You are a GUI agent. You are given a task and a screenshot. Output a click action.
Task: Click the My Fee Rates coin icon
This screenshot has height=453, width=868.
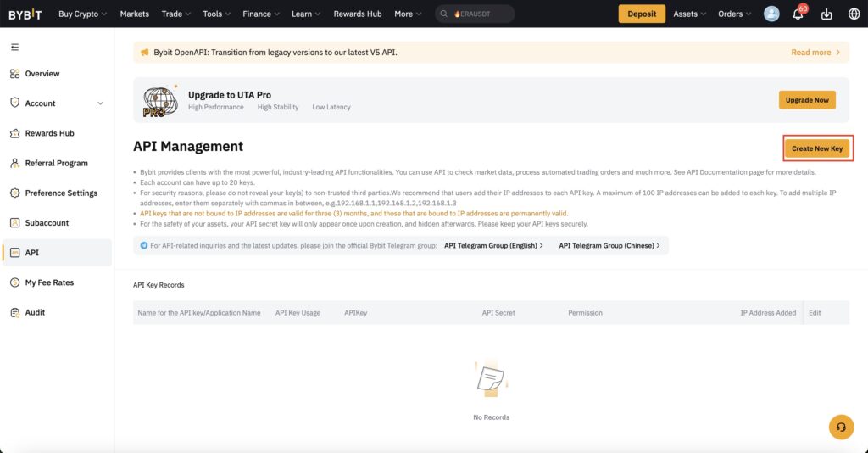click(x=15, y=282)
